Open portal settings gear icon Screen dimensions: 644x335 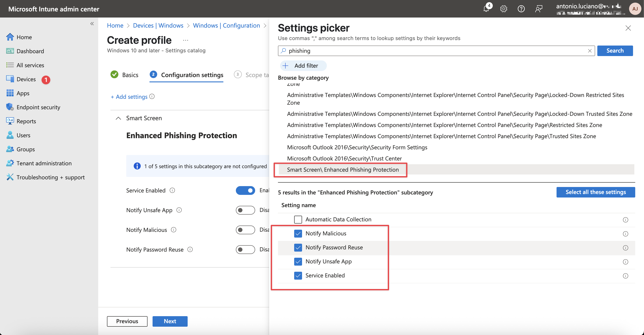pyautogui.click(x=503, y=9)
